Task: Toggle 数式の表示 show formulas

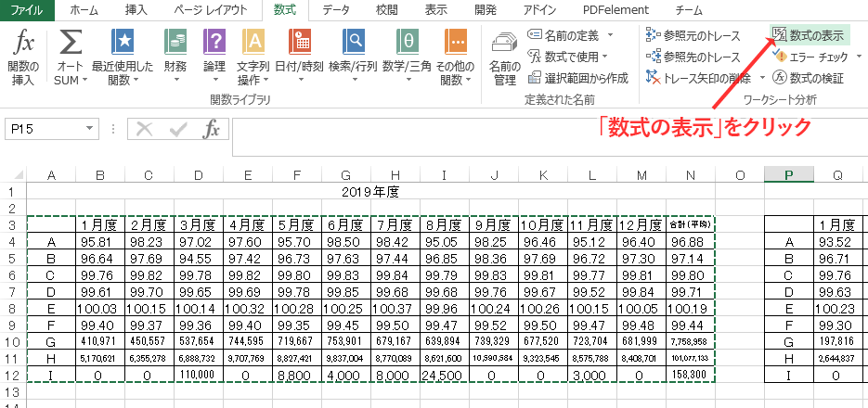Action: click(810, 35)
